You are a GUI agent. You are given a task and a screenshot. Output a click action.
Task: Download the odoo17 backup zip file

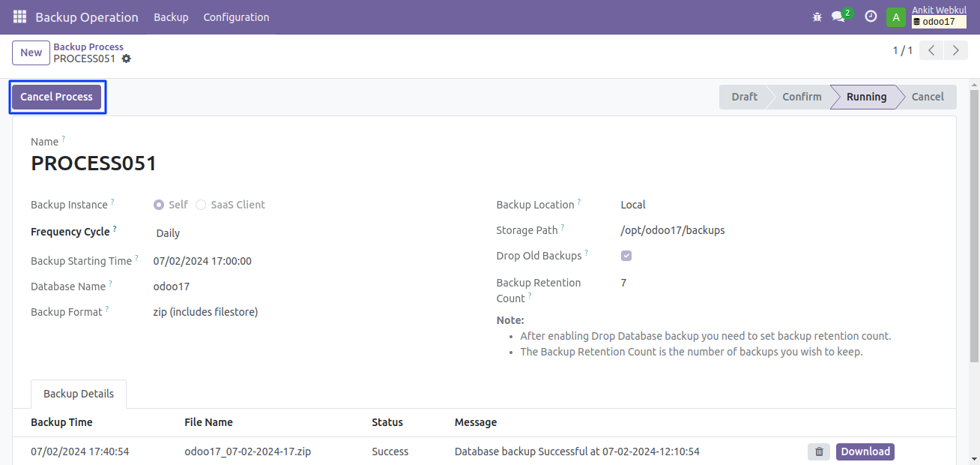click(865, 451)
